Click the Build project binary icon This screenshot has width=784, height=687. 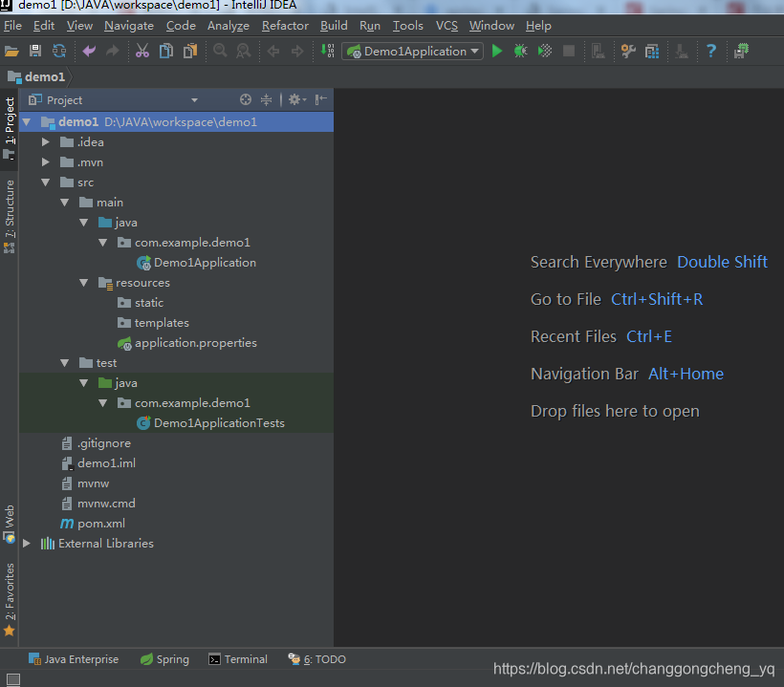pyautogui.click(x=328, y=51)
